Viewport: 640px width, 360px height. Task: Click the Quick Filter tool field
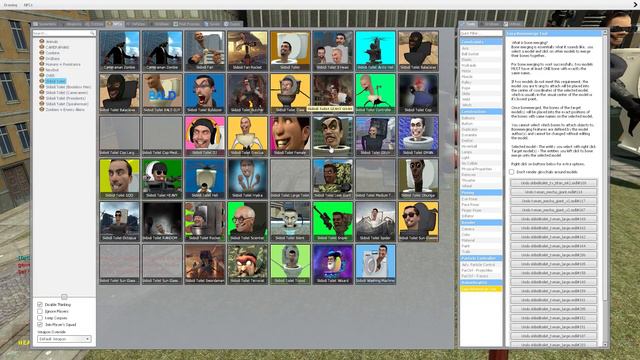pyautogui.click(x=481, y=33)
